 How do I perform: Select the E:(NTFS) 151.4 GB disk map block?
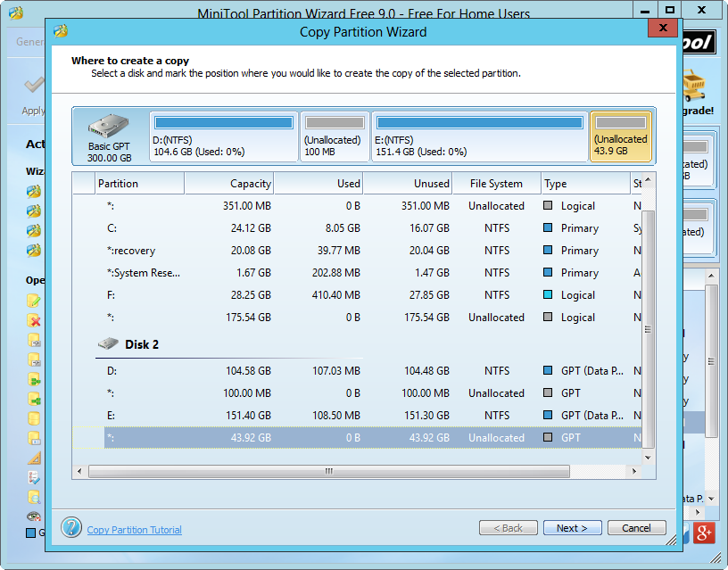tap(480, 136)
